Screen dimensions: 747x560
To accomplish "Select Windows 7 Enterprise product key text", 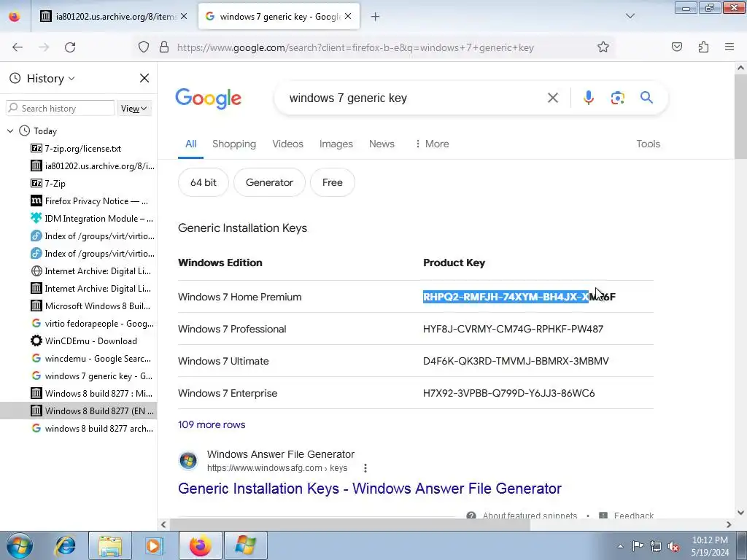I will pyautogui.click(x=508, y=393).
